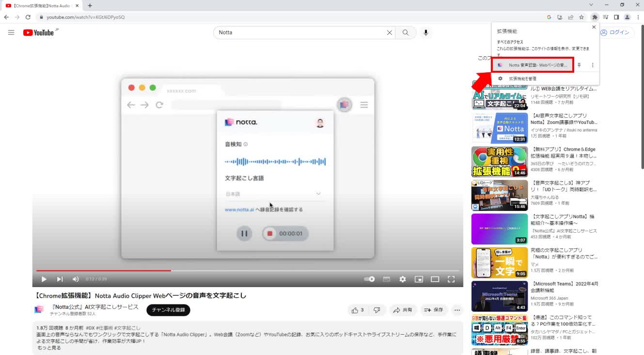
Task: Open purple Notta thumbnail 3:07
Action: coord(500,229)
